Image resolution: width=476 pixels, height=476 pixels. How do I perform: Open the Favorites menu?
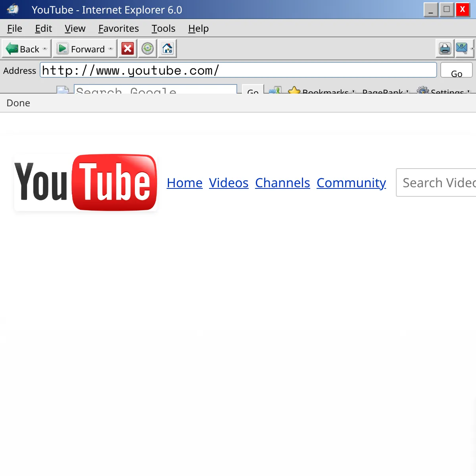(x=119, y=29)
